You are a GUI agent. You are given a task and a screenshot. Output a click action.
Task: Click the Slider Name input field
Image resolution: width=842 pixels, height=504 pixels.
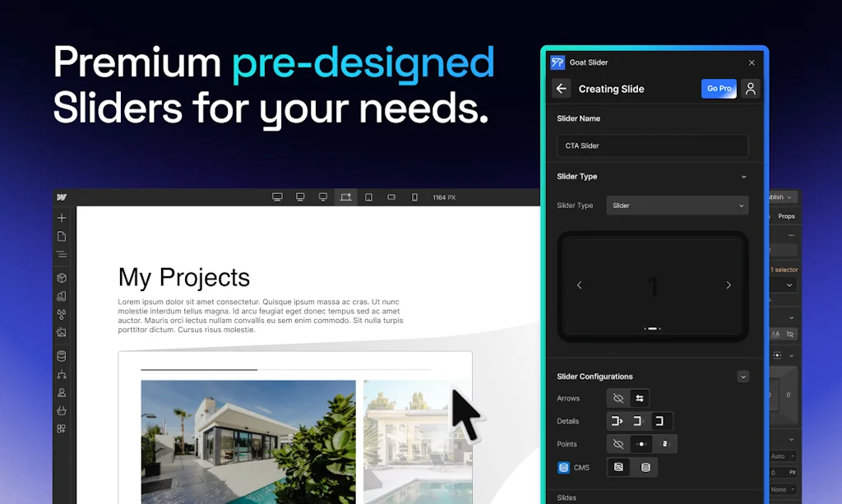click(x=652, y=146)
